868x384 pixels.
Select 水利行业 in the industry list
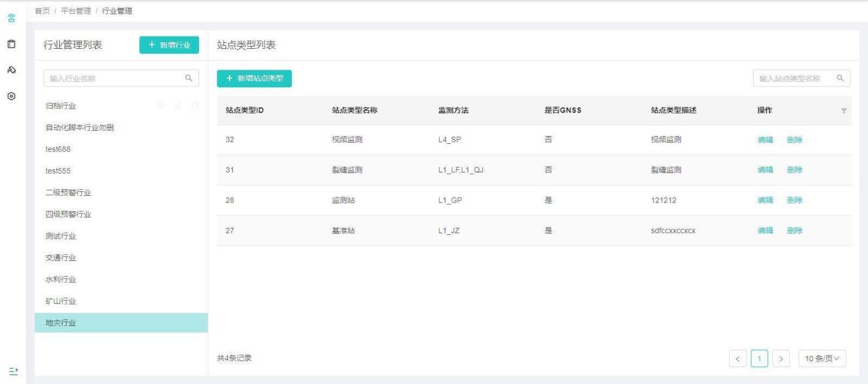[60, 280]
